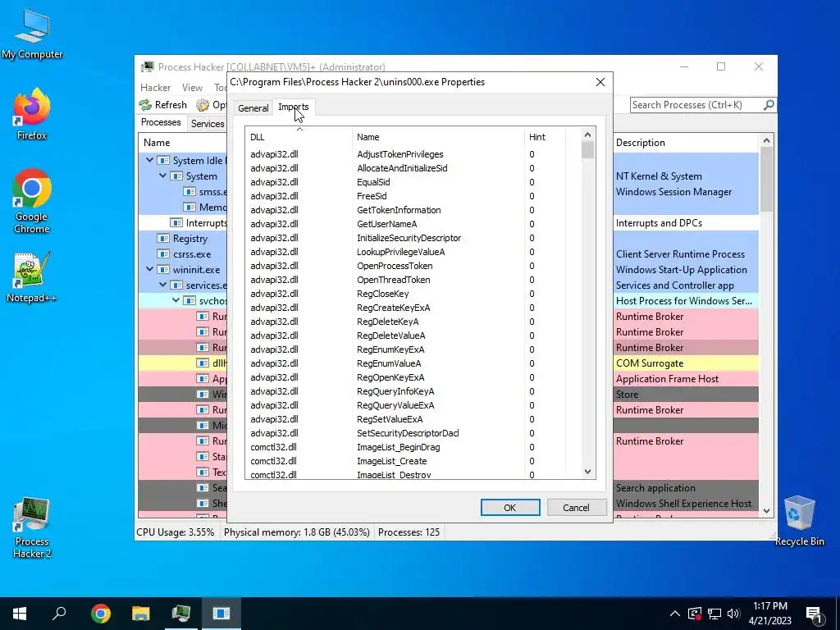840x630 pixels.
Task: Open the Recycle Bin icon
Action: pyautogui.click(x=799, y=520)
